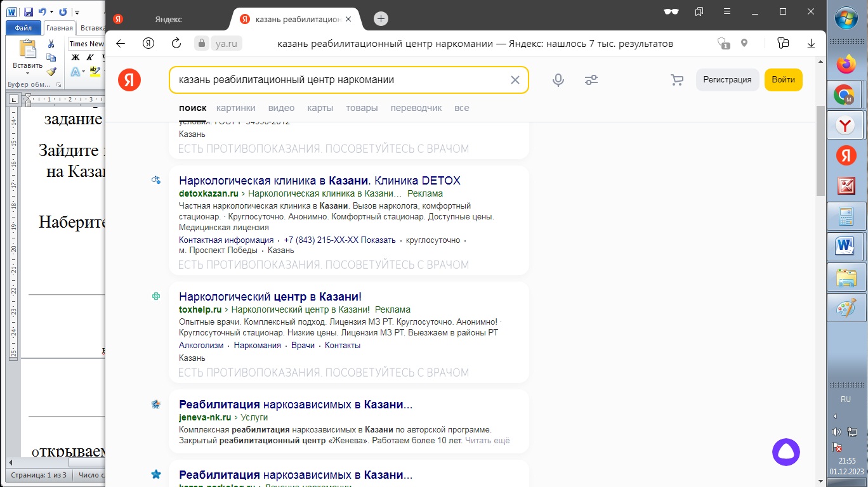Image resolution: width=868 pixels, height=487 pixels.
Task: Toggle italic К in Word
Action: coord(90,58)
